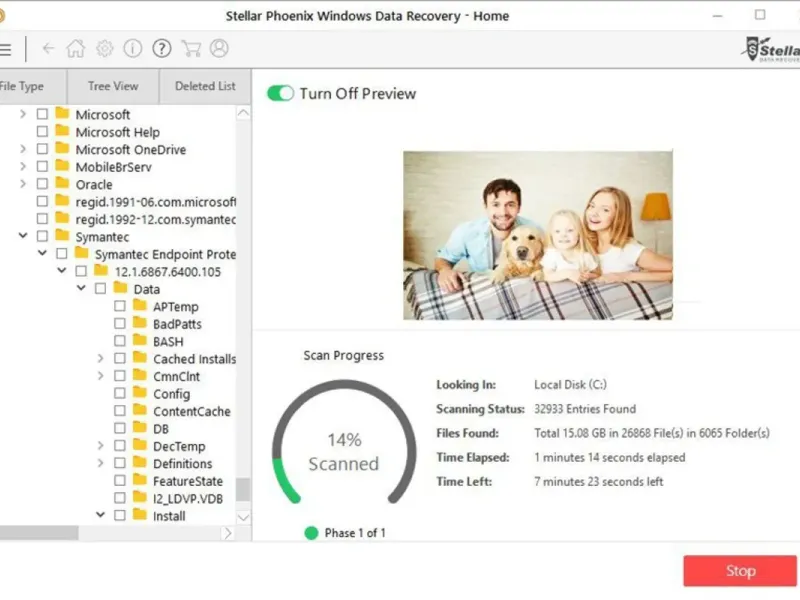Open the hamburger menu icon
Screen dimensions: 800x600
coord(5,49)
